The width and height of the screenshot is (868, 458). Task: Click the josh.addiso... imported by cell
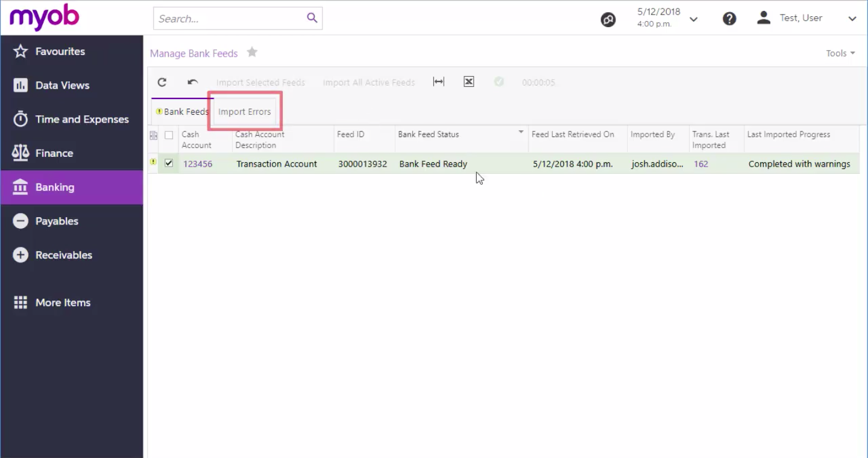(x=658, y=164)
